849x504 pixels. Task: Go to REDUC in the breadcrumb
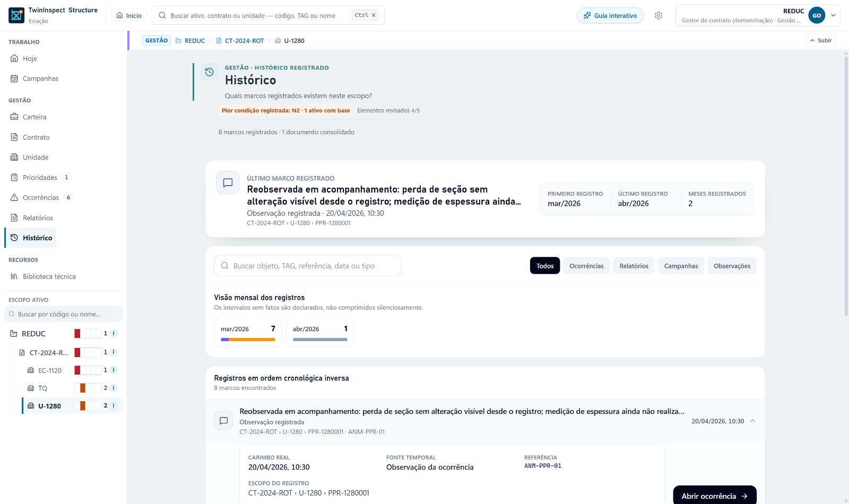coord(190,40)
